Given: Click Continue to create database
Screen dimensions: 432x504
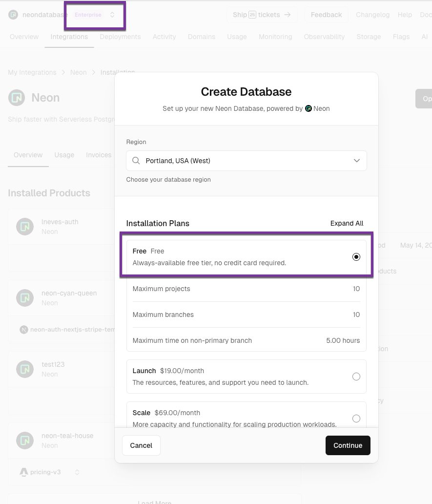Looking at the screenshot, I should click(x=348, y=445).
